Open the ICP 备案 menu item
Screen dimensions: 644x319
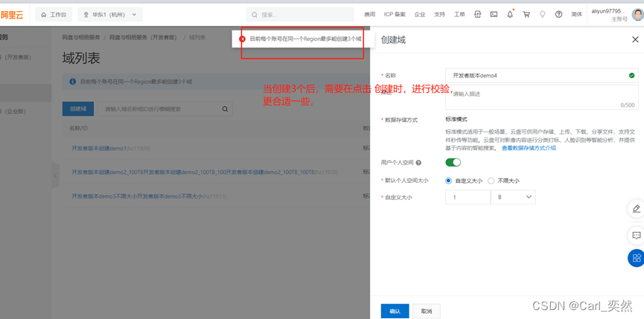point(395,14)
